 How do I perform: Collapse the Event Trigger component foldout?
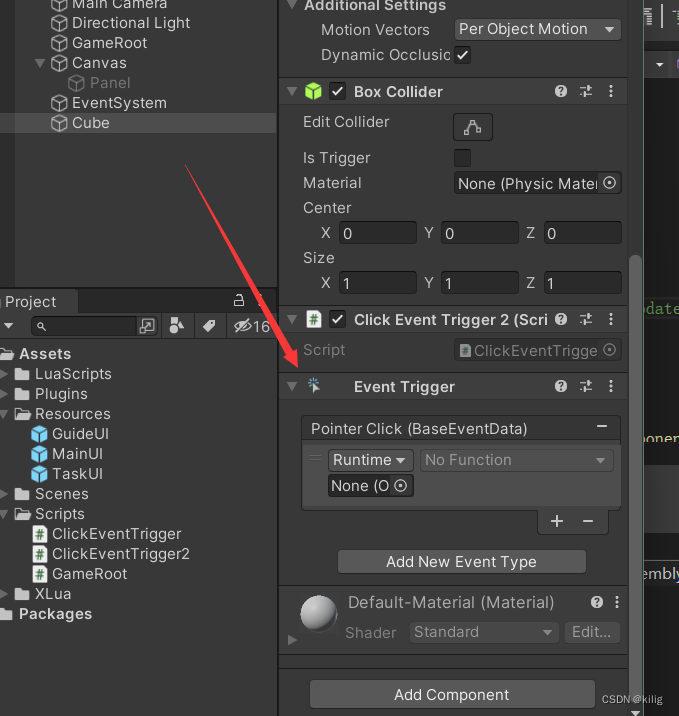pos(292,387)
